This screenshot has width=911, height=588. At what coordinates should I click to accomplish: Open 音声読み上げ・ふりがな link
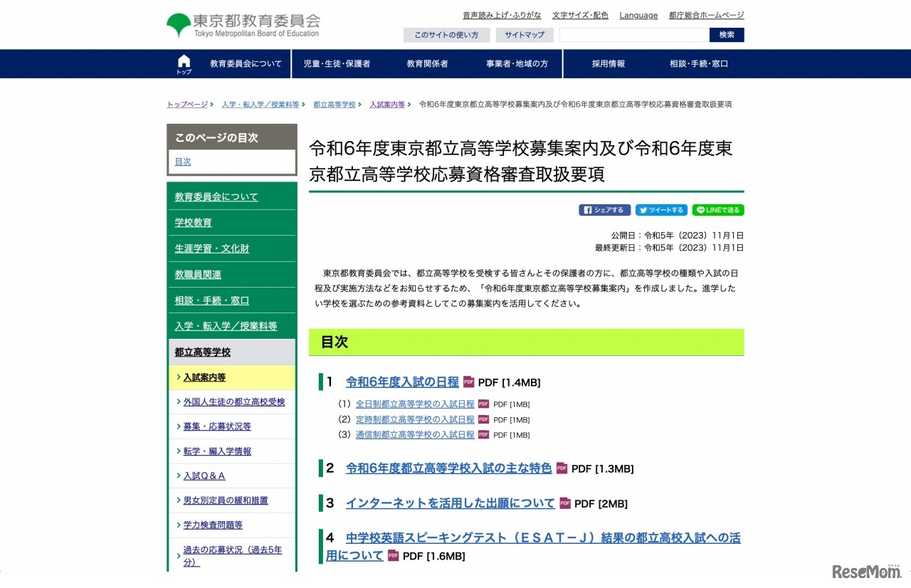[x=502, y=15]
